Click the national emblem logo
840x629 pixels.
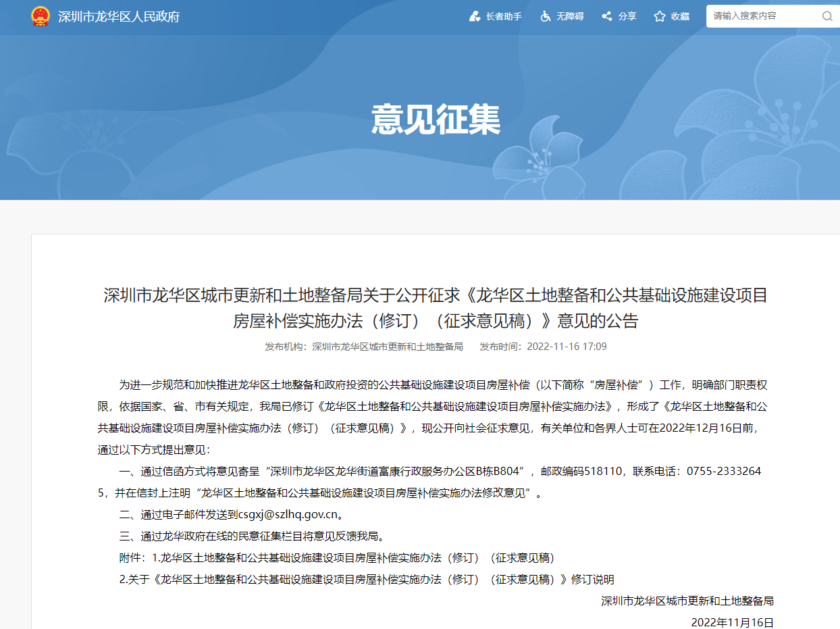coord(41,16)
